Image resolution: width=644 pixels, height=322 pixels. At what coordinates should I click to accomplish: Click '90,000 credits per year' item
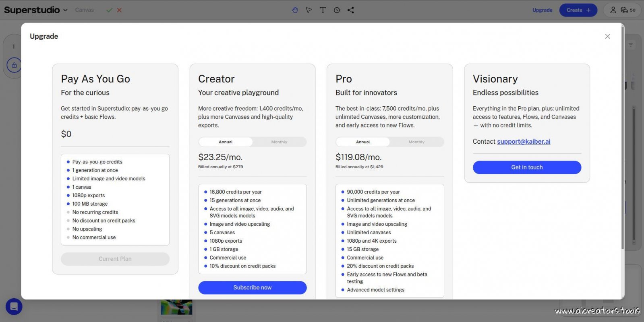coord(373,192)
